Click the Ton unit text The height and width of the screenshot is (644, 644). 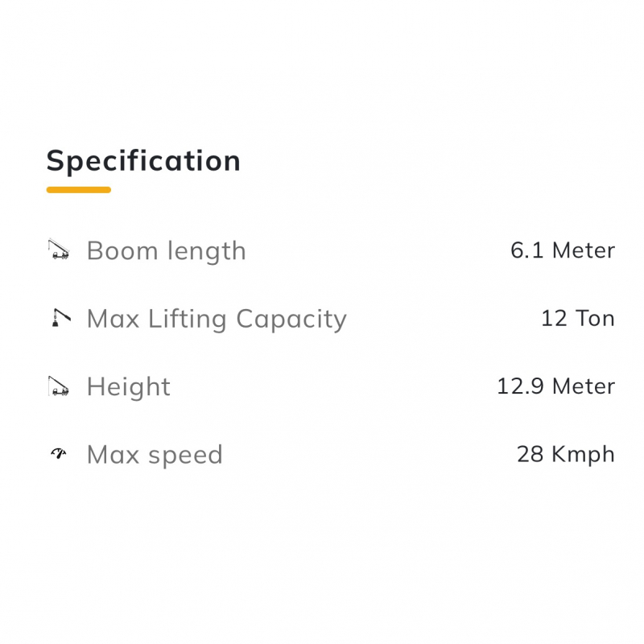596,318
